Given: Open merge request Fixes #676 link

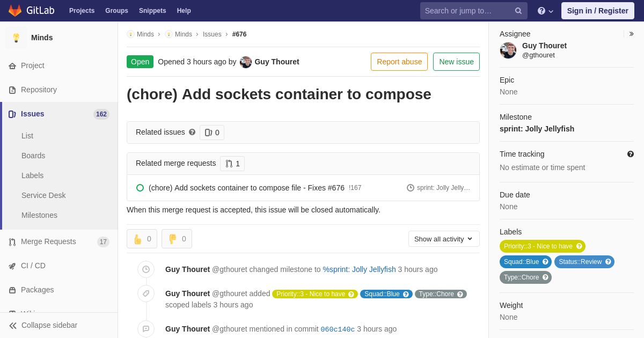Looking at the screenshot, I should coord(246,188).
